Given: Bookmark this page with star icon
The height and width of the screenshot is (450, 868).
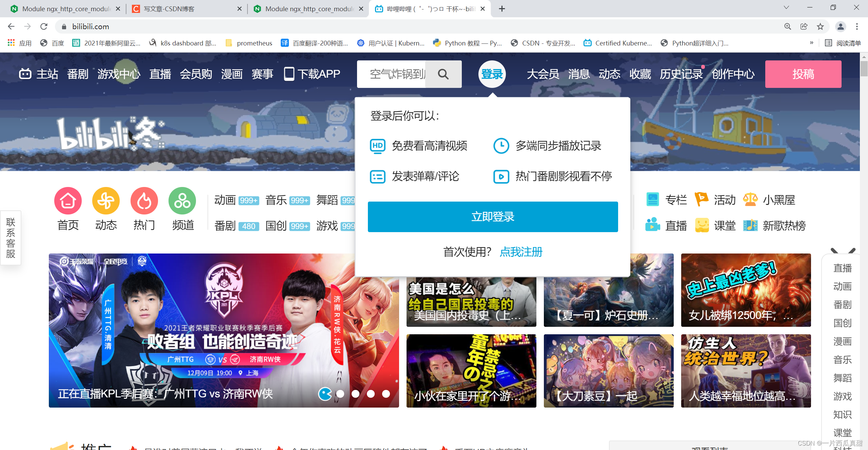Looking at the screenshot, I should tap(820, 26).
